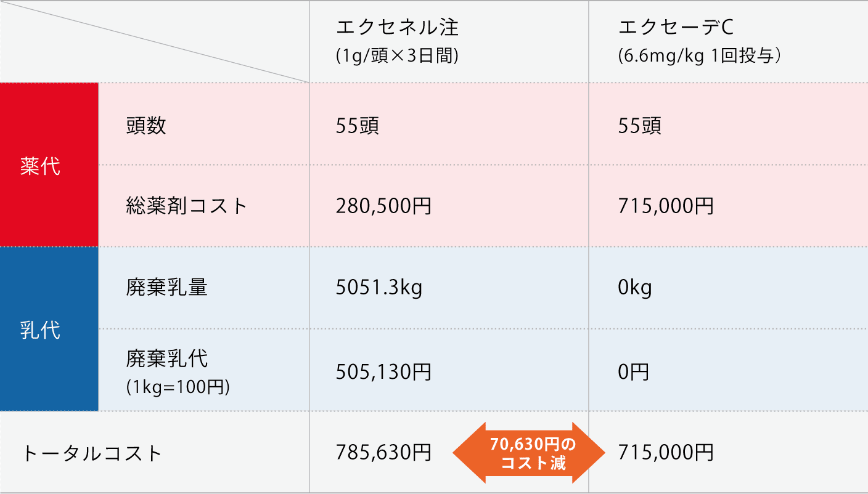Click the orange 70,630円のコスト減 arrow

click(528, 453)
